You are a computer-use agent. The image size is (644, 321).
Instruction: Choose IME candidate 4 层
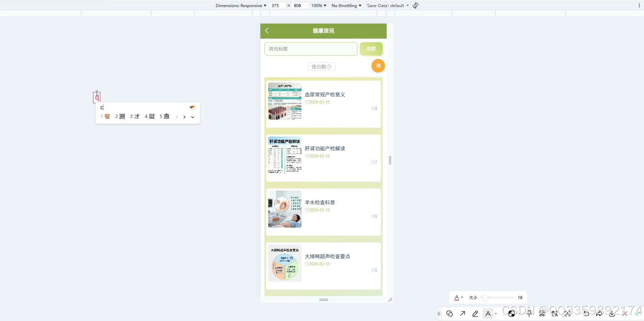pos(150,116)
